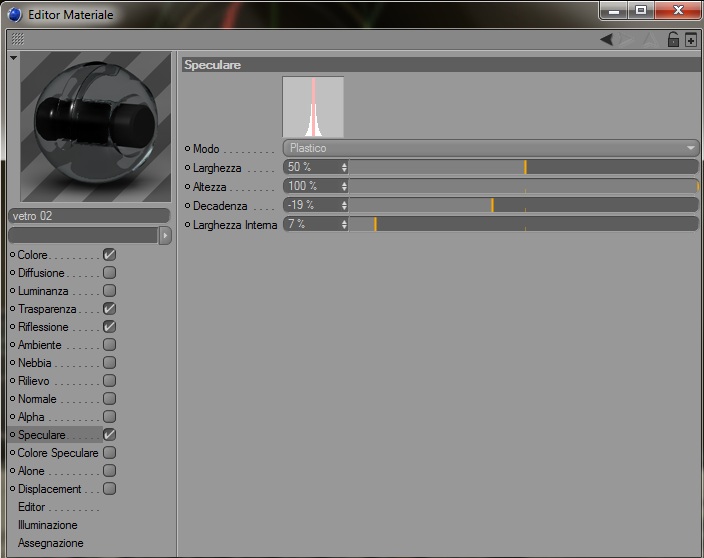Click the small arrow button beside layer field

[165, 235]
